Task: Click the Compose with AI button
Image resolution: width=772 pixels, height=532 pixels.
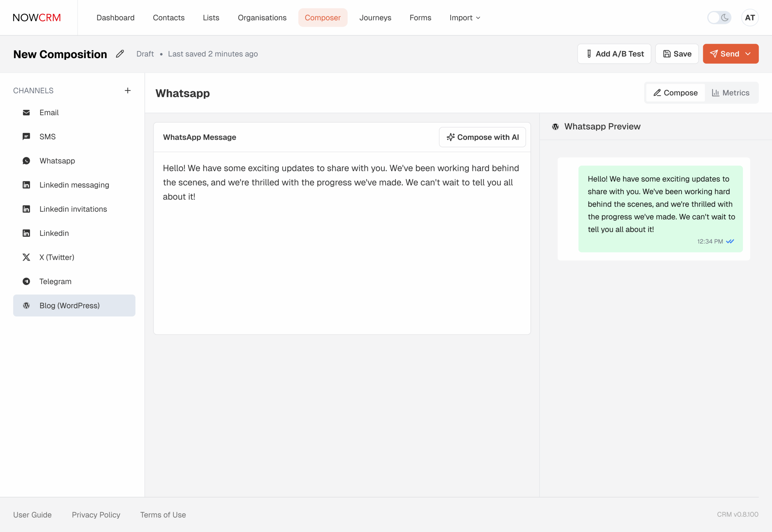Action: [x=482, y=137]
